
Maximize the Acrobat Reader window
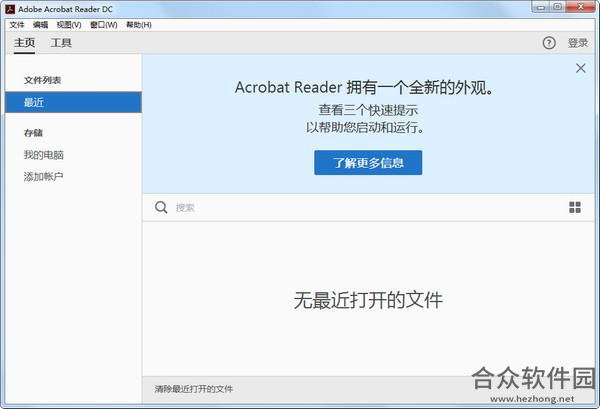click(558, 7)
